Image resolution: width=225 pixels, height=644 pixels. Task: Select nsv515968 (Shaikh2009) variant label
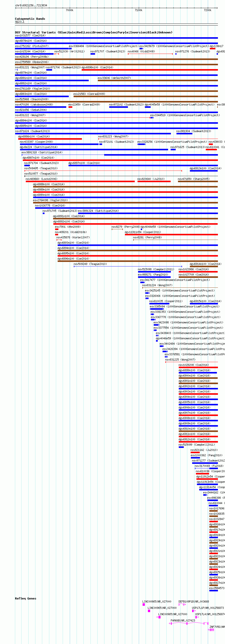[x=32, y=99]
